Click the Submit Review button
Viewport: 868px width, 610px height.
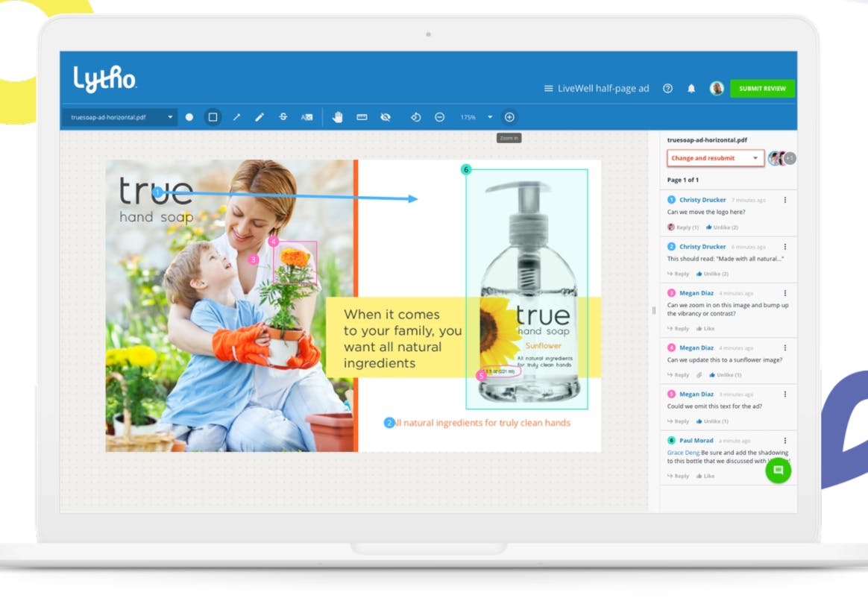click(762, 89)
